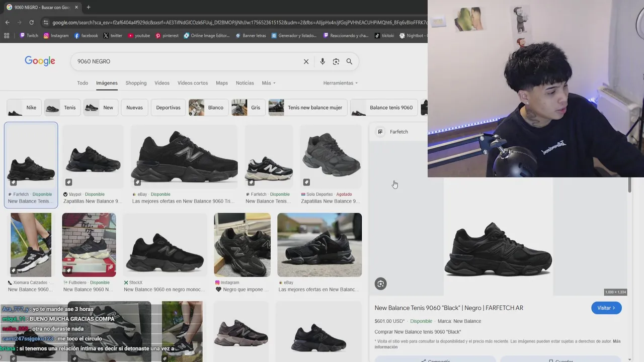Open the Online Image Editor bookmark
The width and height of the screenshot is (644, 362).
207,36
